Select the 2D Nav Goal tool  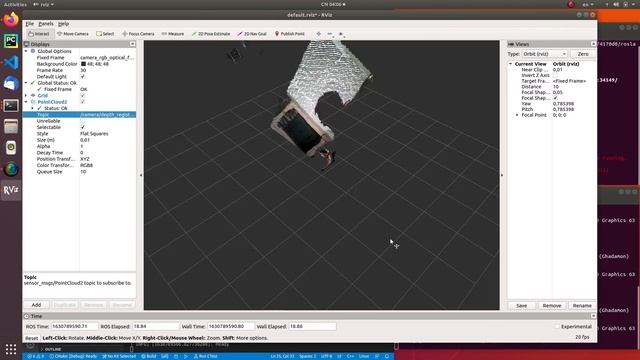252,34
